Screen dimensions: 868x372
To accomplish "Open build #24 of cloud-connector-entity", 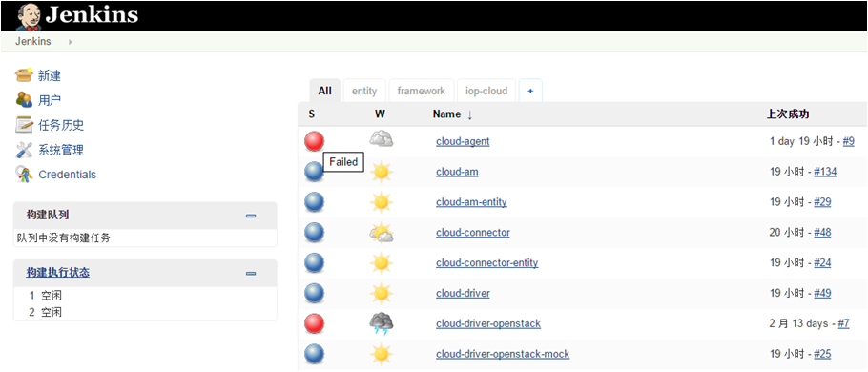I will [822, 263].
